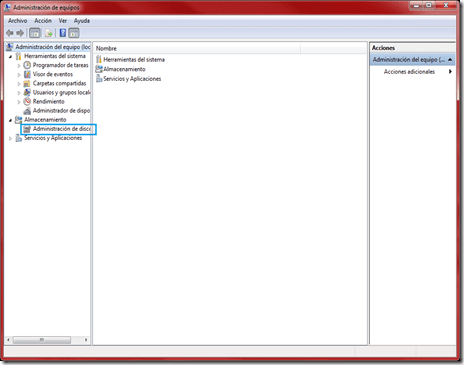Click the tree pane scroll right arrow

pyautogui.click(x=86, y=340)
